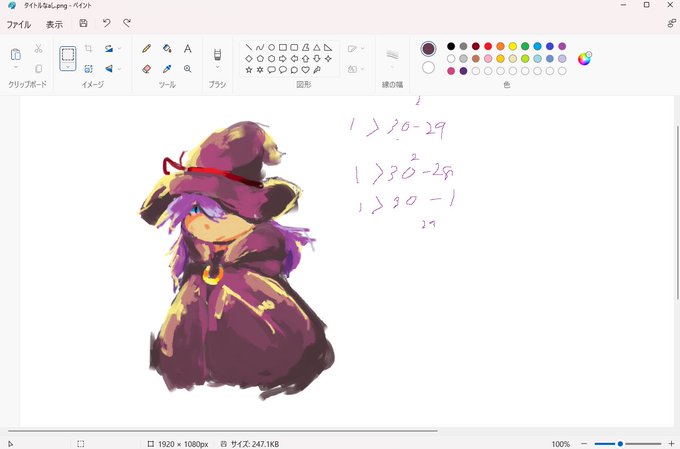
Task: Choose the polygon shape
Action: click(x=305, y=47)
